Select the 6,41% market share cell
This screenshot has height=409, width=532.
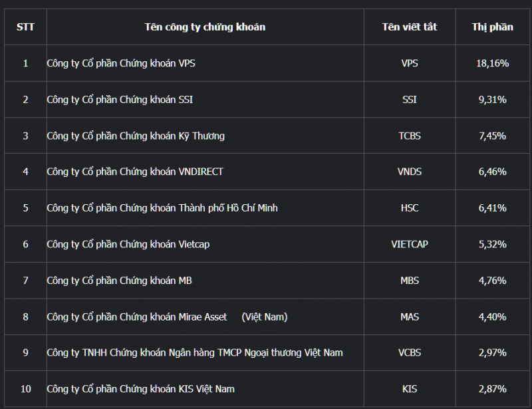(x=492, y=208)
